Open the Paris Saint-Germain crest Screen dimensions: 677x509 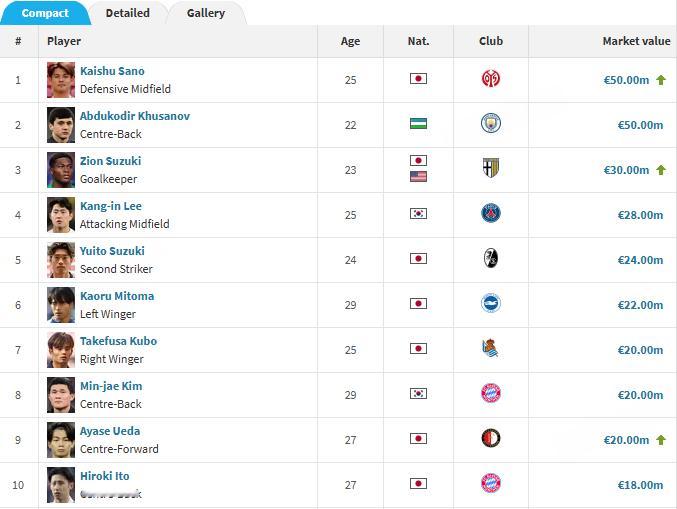pos(490,213)
